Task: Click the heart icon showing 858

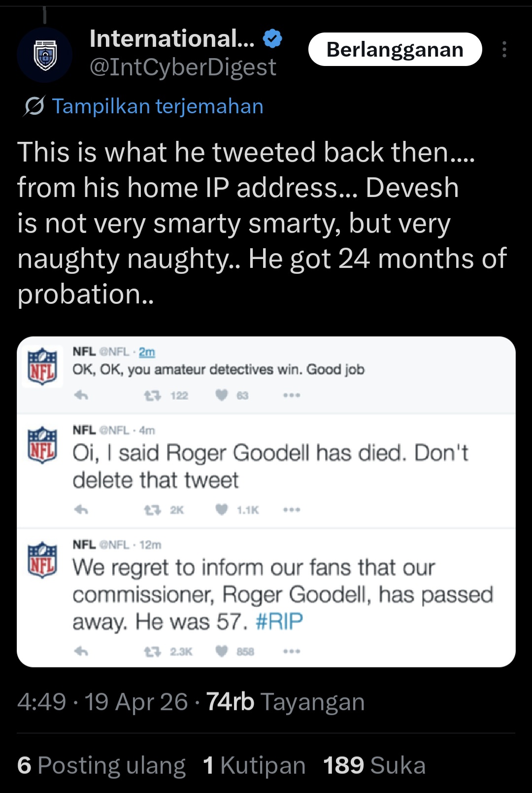Action: (x=222, y=651)
